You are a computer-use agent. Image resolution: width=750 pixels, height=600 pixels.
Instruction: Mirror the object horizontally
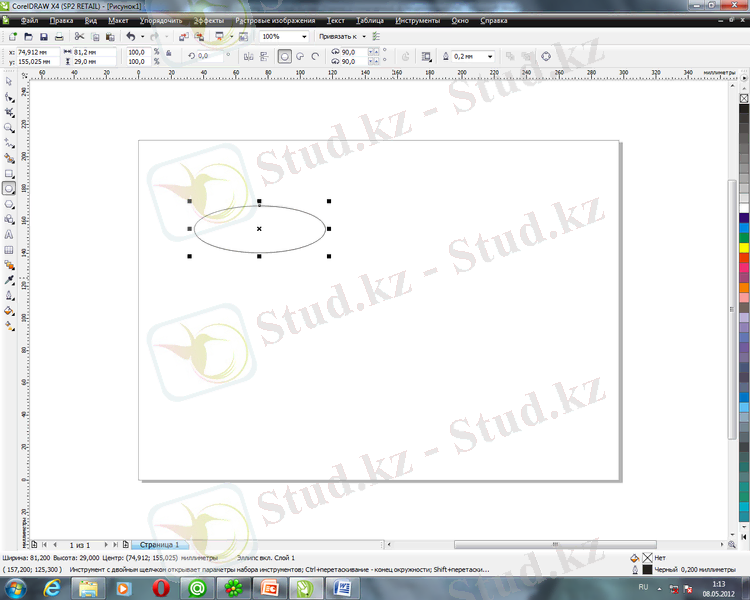click(248, 56)
